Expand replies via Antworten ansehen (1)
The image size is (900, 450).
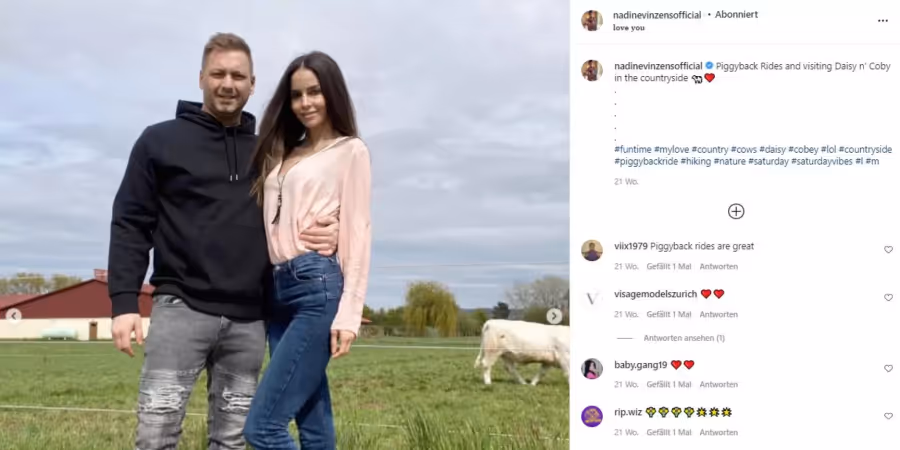tap(684, 338)
